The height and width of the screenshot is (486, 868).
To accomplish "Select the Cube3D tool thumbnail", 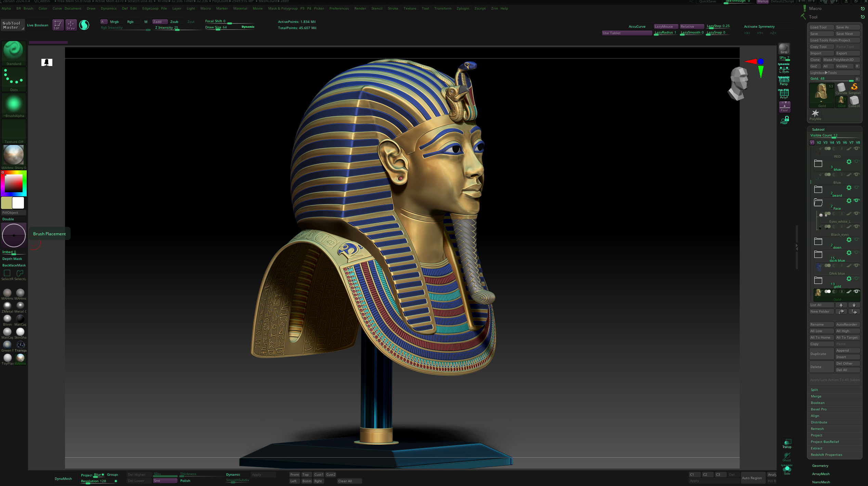I will (854, 102).
